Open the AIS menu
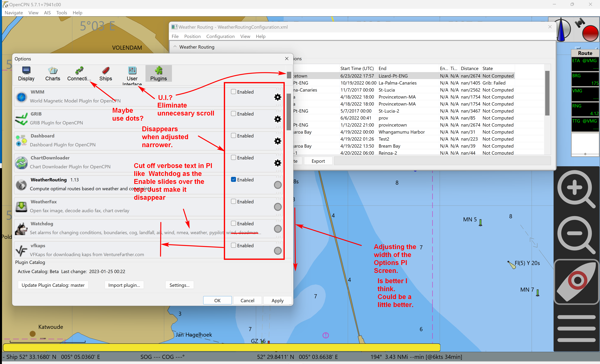Screen dimensions: 600x364 (47, 13)
